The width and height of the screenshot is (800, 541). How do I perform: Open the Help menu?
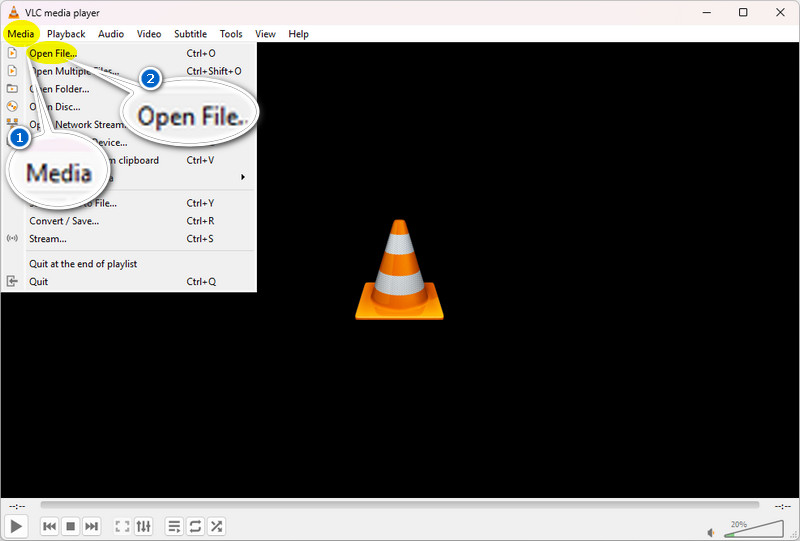(x=298, y=34)
